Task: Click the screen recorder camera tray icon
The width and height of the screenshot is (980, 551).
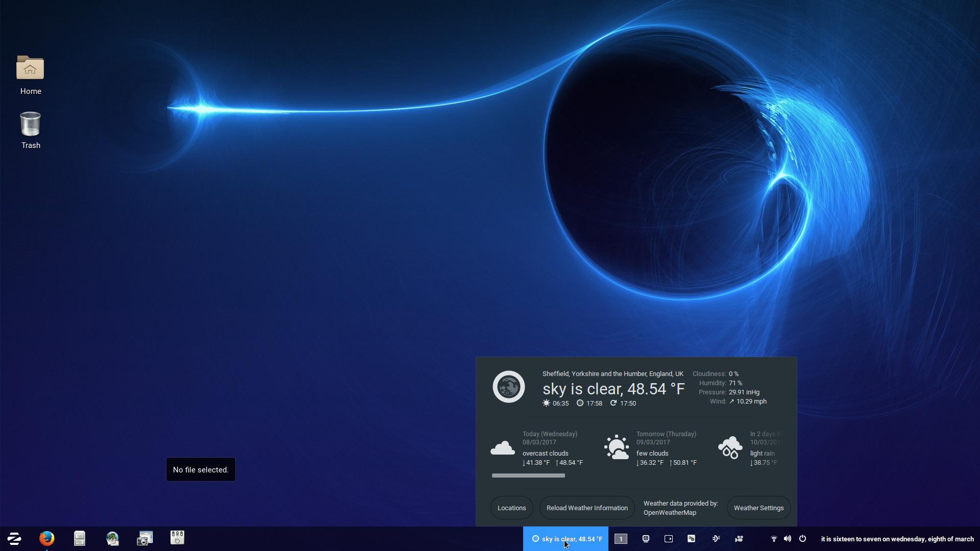Action: click(739, 539)
